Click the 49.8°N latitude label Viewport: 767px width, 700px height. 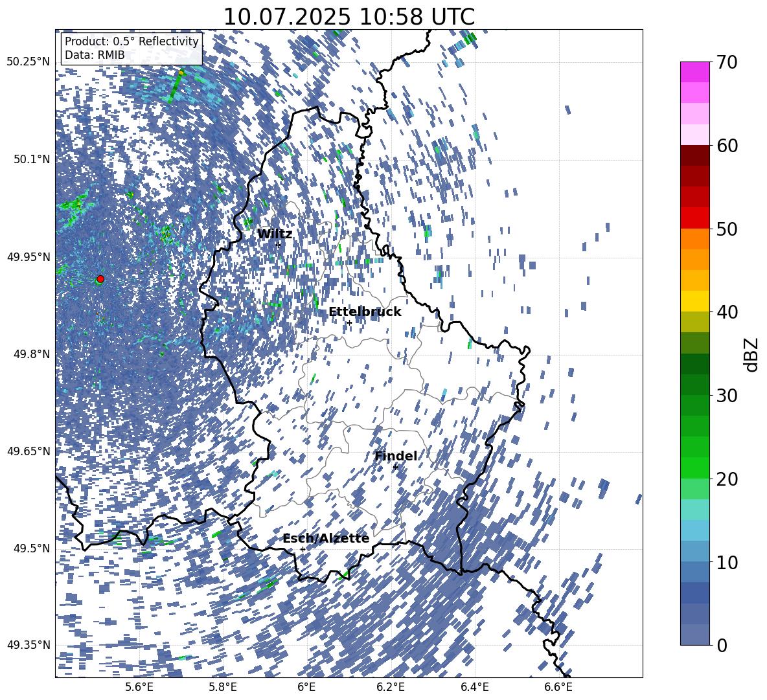[x=32, y=354]
